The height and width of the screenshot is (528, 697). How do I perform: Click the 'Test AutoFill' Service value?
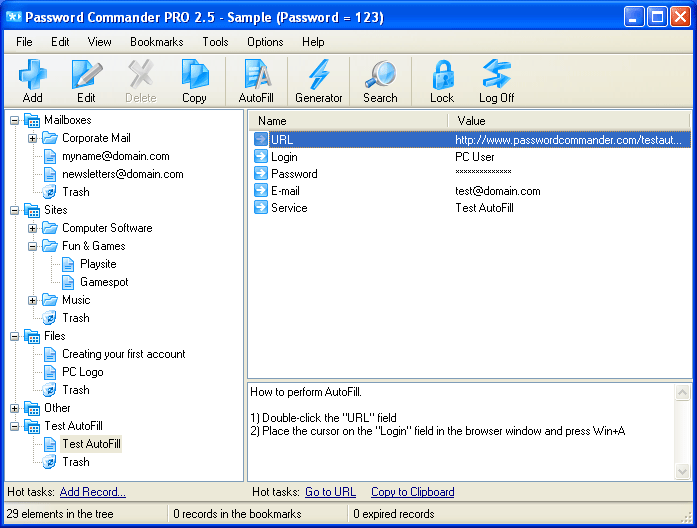coord(485,208)
